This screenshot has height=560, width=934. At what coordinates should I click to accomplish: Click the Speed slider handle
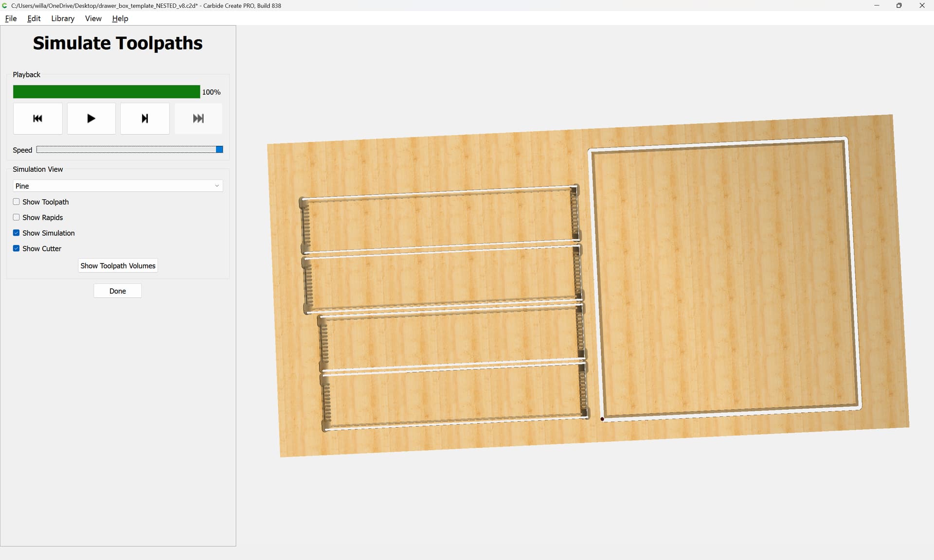(x=219, y=150)
